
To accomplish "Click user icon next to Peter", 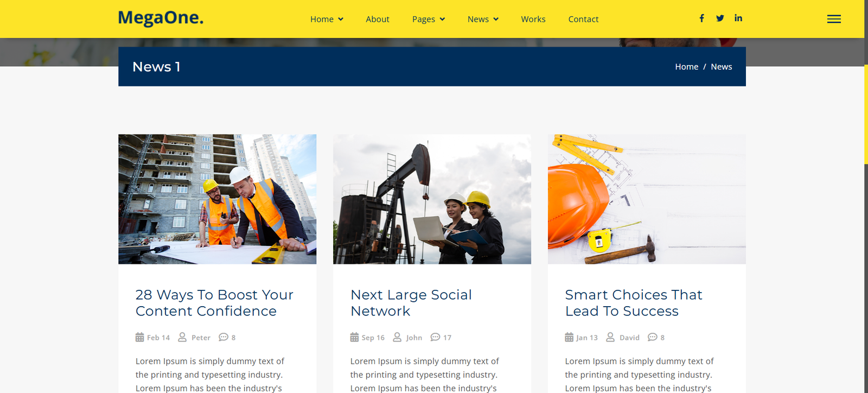I will [182, 337].
